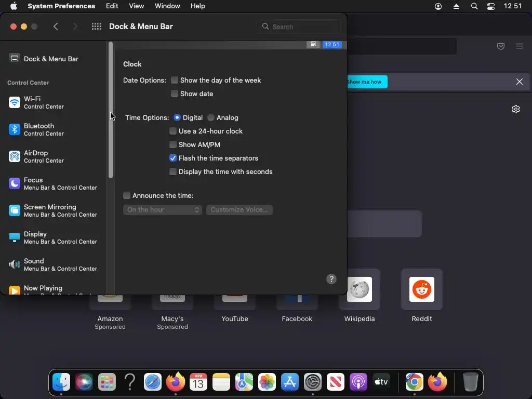The width and height of the screenshot is (532, 399).
Task: Open Wikipedia shortcut in Firefox
Action: pyautogui.click(x=360, y=289)
